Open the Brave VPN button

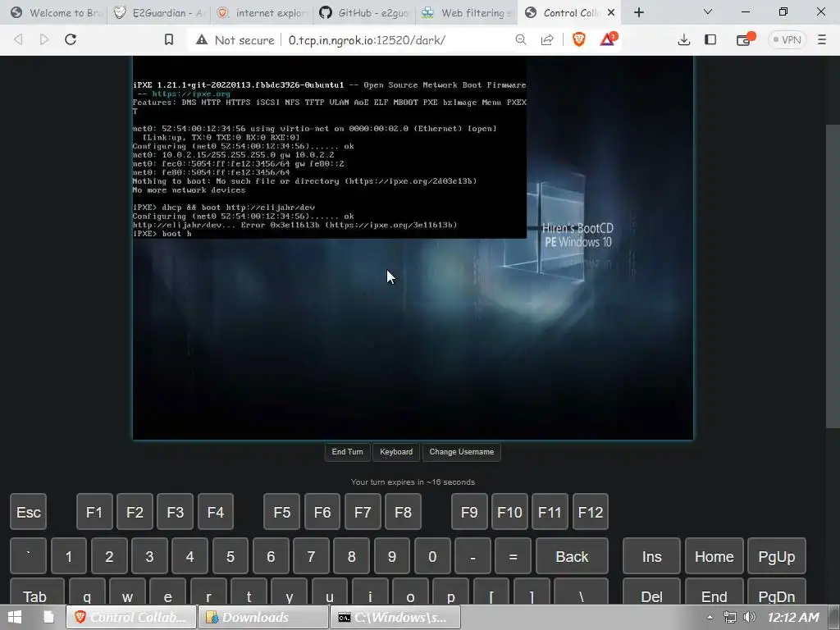pyautogui.click(x=787, y=39)
